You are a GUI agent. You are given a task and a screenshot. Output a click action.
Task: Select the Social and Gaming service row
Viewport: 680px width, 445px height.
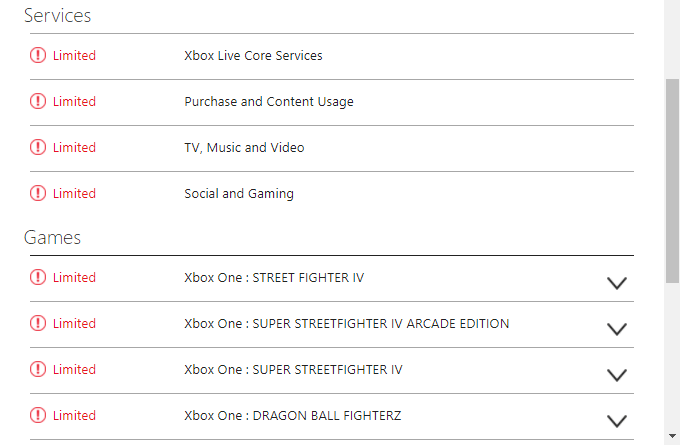point(239,194)
